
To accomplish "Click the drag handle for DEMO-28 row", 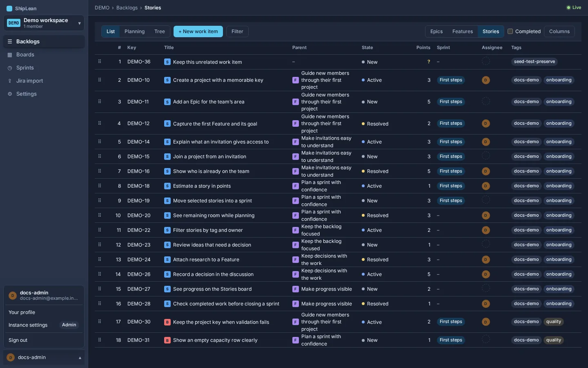I will coord(100,303).
